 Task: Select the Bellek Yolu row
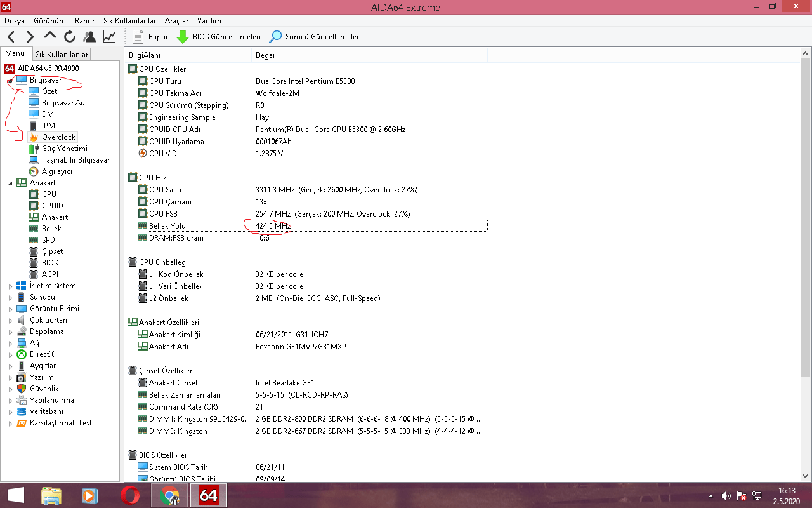pos(312,226)
